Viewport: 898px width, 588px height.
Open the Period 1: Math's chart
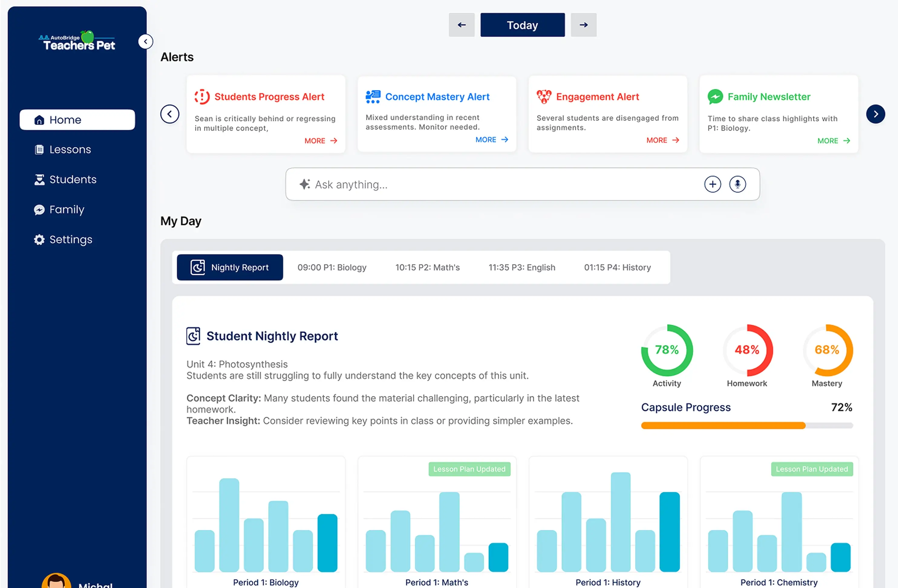pos(436,522)
